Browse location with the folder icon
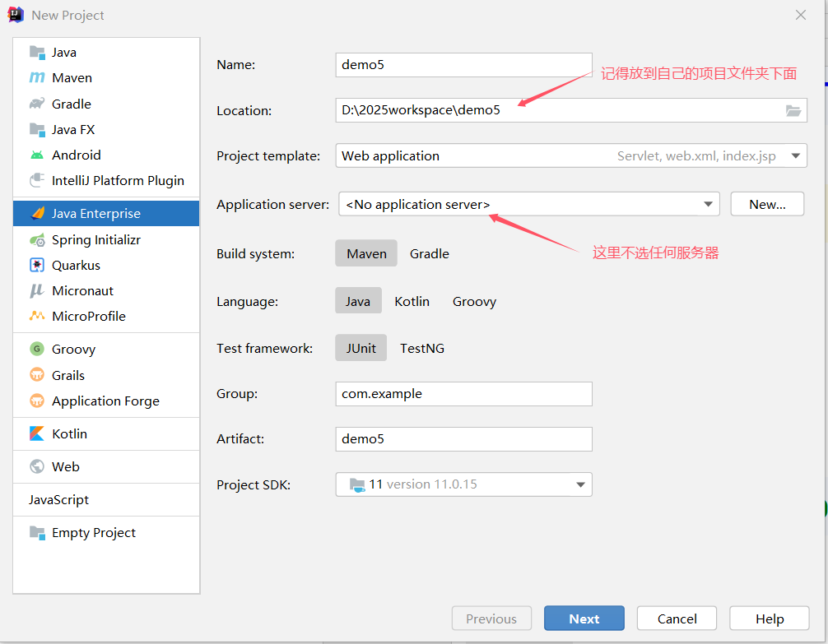 pyautogui.click(x=793, y=110)
